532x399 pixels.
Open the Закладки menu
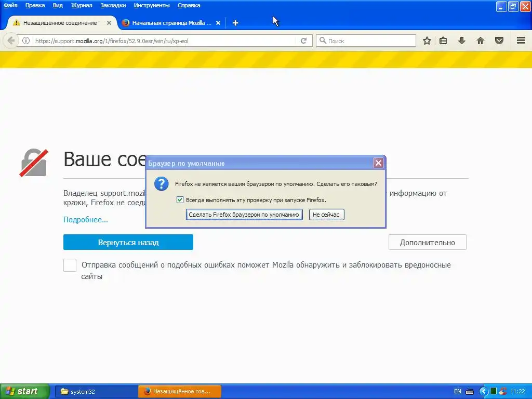[x=113, y=5]
